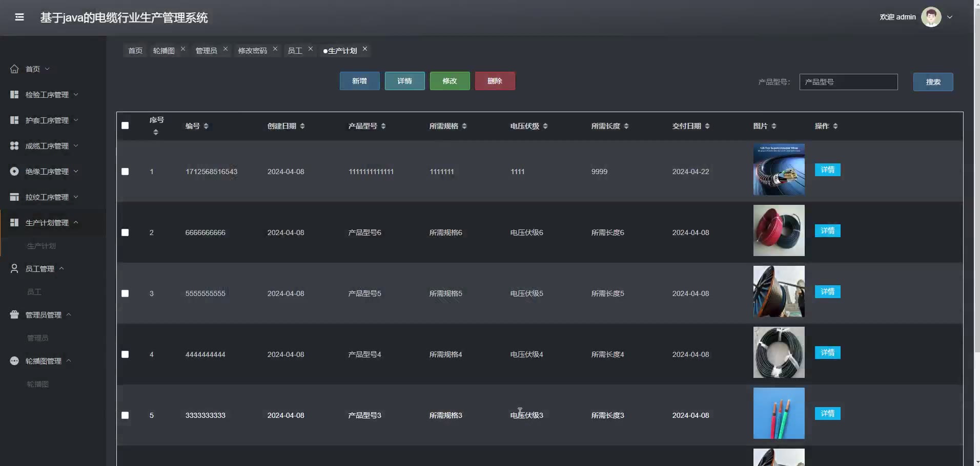This screenshot has height=466, width=980.
Task: Click the 绝缘工序管理 sidebar icon
Action: pyautogui.click(x=14, y=171)
